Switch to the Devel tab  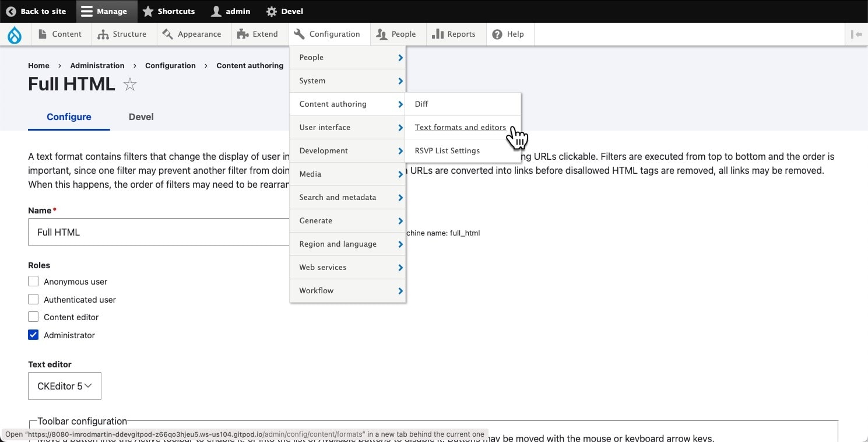pyautogui.click(x=141, y=117)
